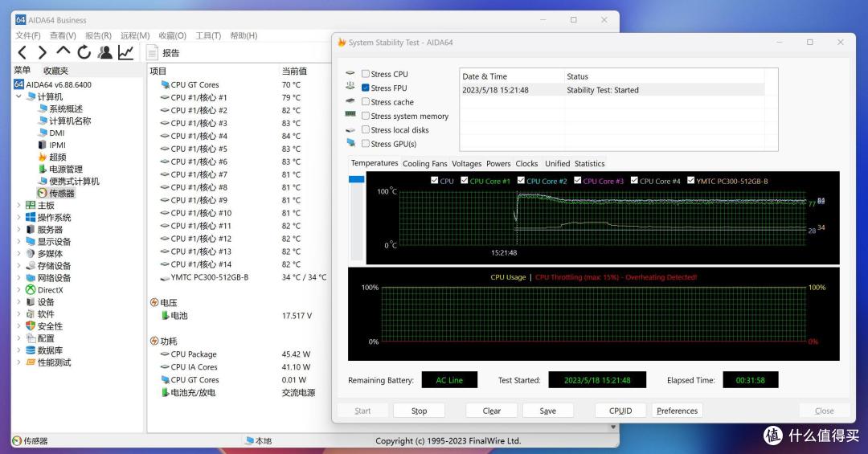Save the stability test results
This screenshot has height=454, width=868.
(548, 411)
